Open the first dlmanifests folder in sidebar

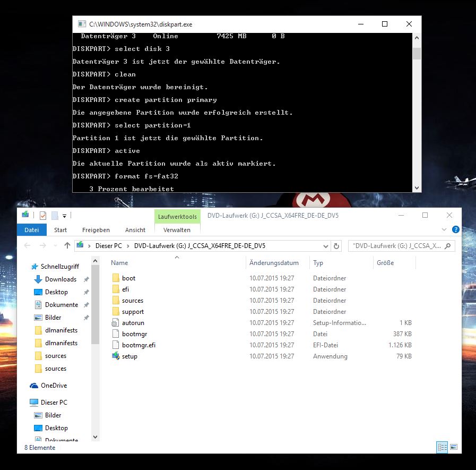pos(61,330)
